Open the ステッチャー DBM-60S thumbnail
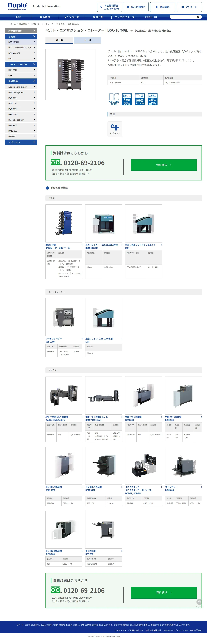 tap(183, 465)
